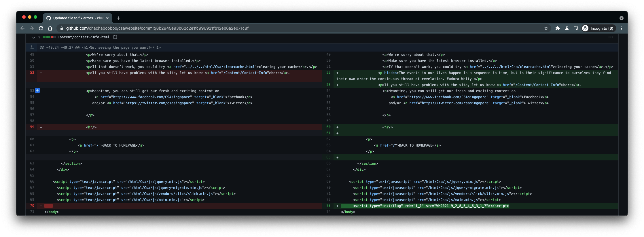Click the left jquery.min.js script line

pos(128,182)
